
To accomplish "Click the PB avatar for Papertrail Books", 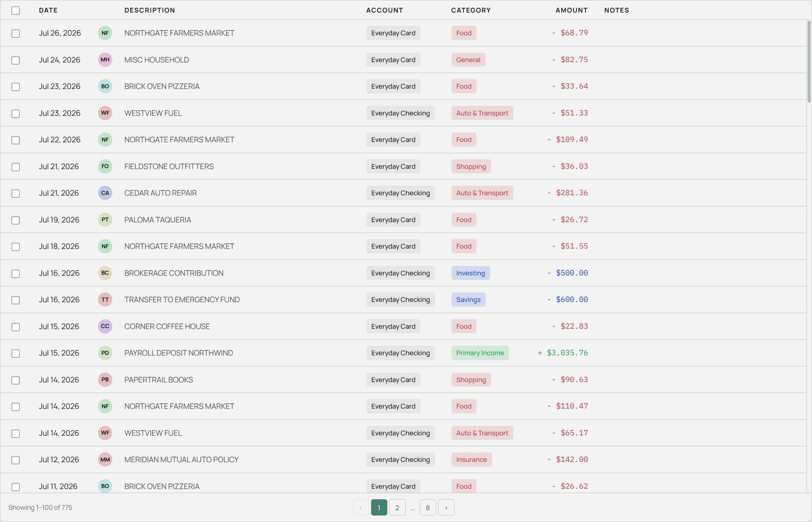I will pos(105,379).
